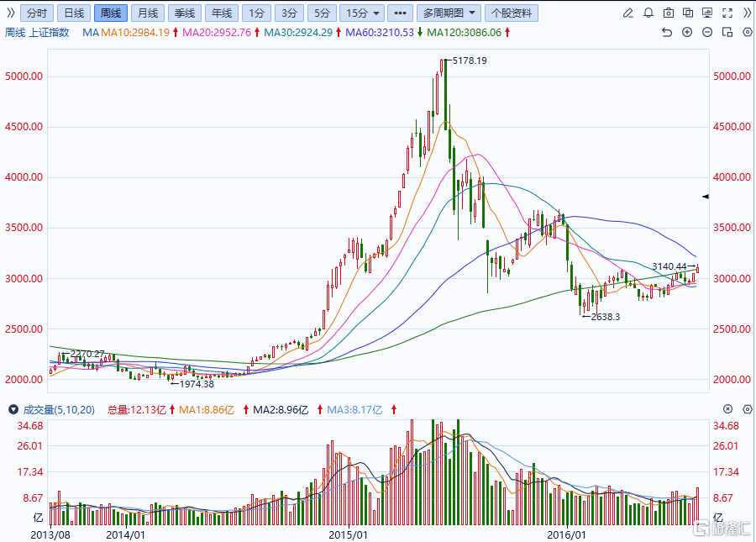The width and height of the screenshot is (756, 542).
Task: Click the 总量:12.13亿 total volume
Action: (x=136, y=410)
